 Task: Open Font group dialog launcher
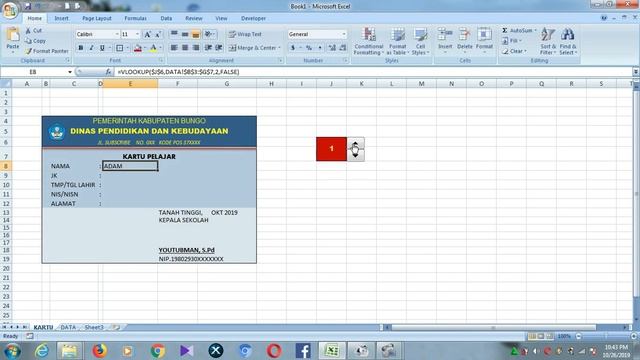pyautogui.click(x=161, y=60)
